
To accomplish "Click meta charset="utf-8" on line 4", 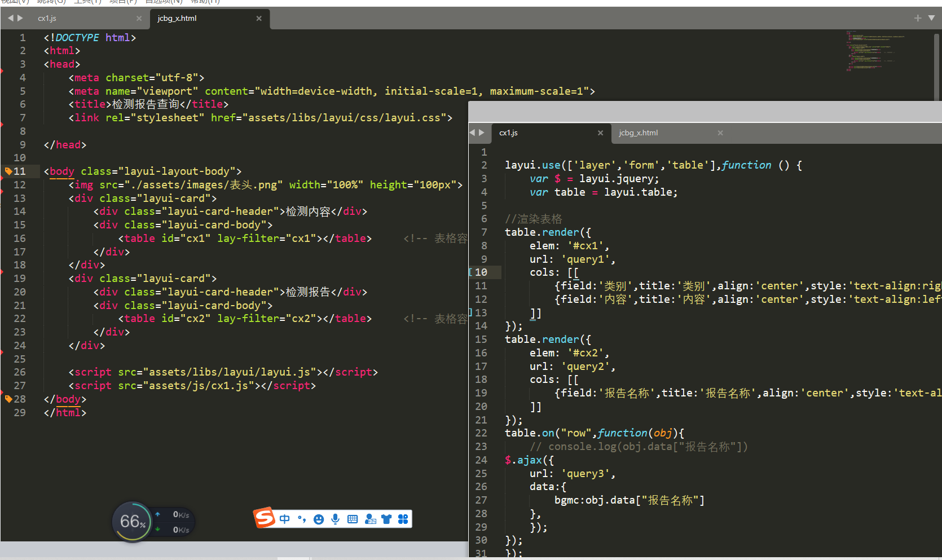I will [x=137, y=77].
